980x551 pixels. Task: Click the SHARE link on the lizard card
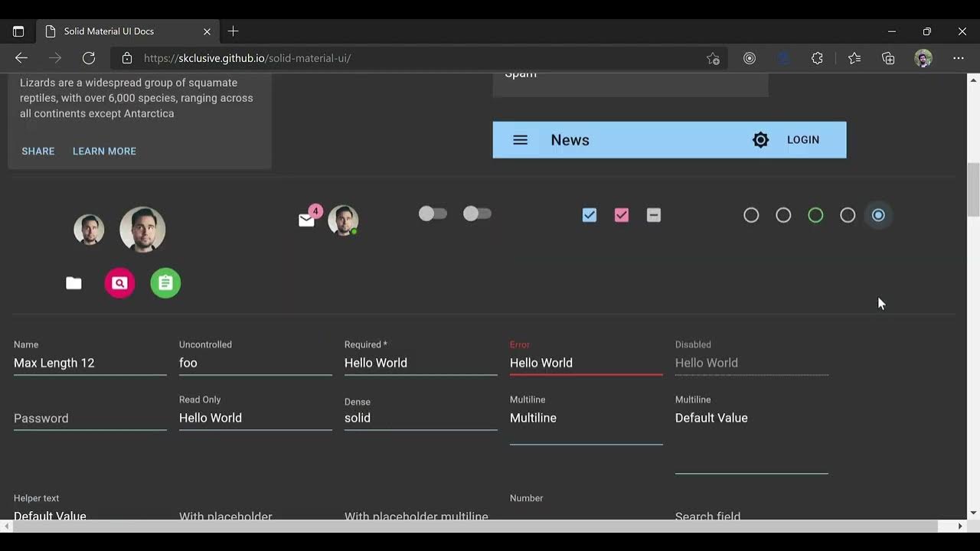pos(38,151)
